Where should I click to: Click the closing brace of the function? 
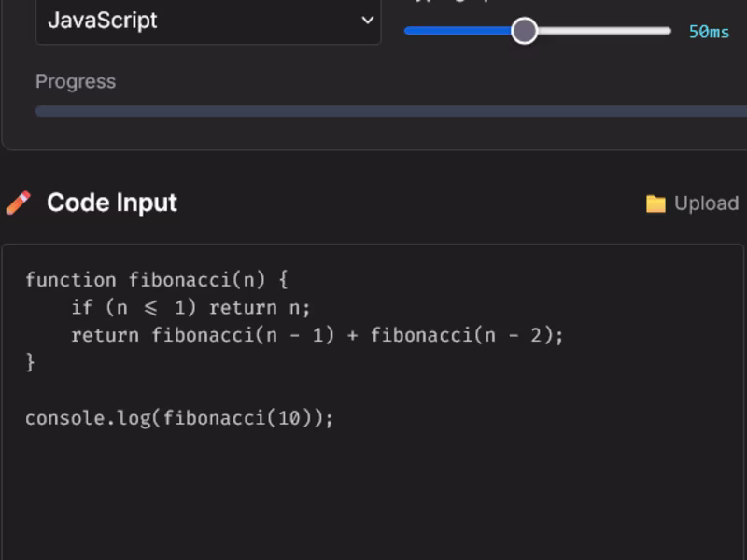(31, 362)
